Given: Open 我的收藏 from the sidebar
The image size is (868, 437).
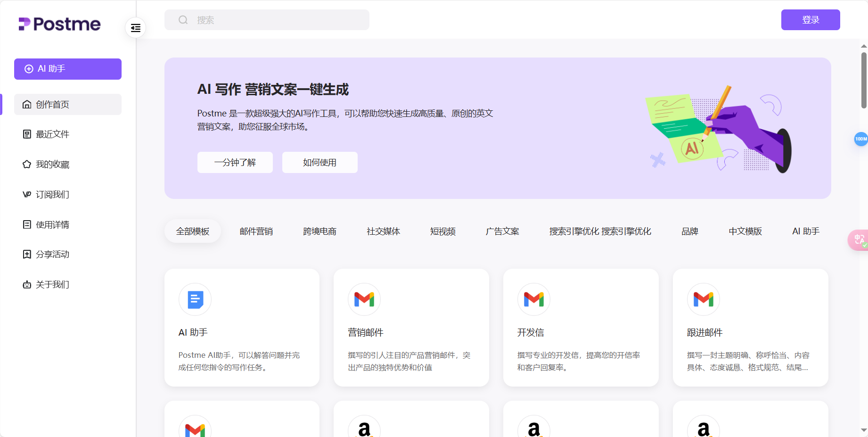Looking at the screenshot, I should pos(52,164).
